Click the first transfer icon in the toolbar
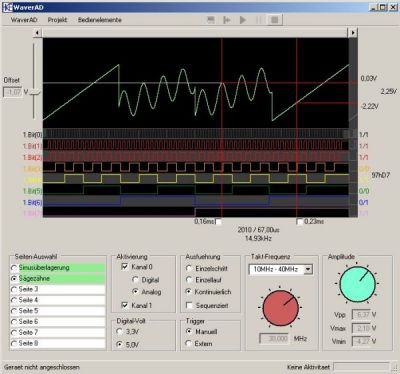The image size is (400, 374). coord(211,20)
